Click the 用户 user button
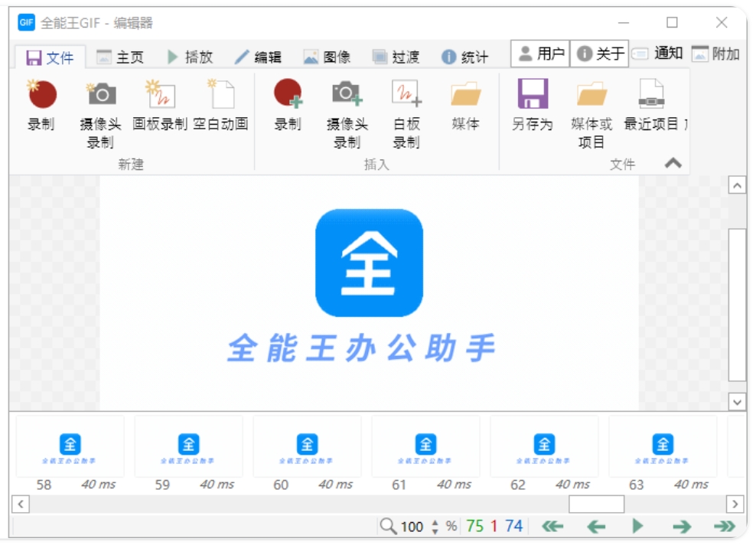This screenshot has width=756, height=545. [x=540, y=54]
